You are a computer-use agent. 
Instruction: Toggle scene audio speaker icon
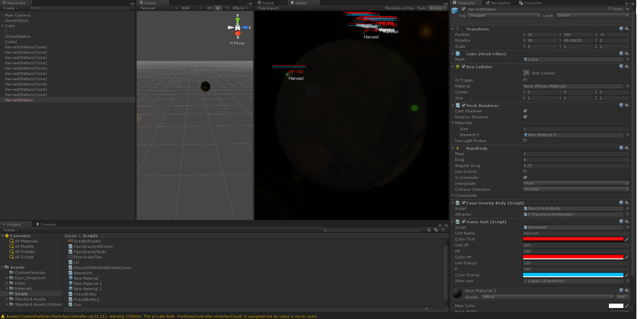pyautogui.click(x=227, y=8)
